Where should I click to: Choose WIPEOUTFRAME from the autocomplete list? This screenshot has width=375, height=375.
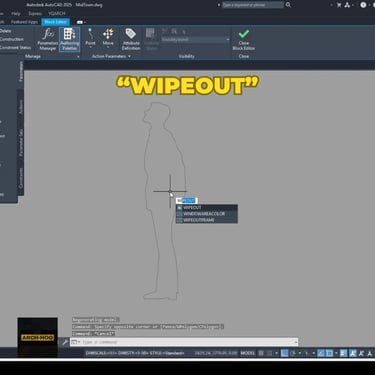pos(207,220)
